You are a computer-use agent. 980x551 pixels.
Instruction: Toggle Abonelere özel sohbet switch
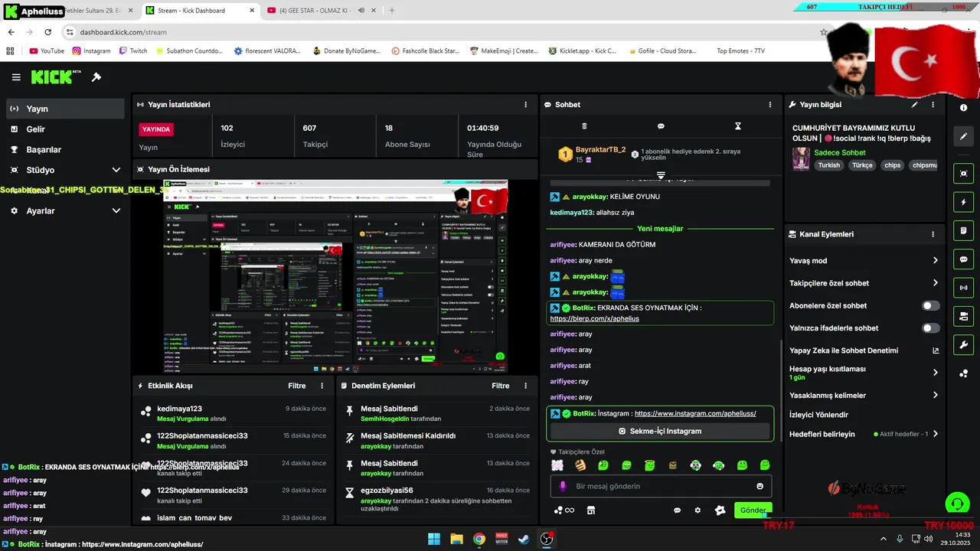(930, 305)
